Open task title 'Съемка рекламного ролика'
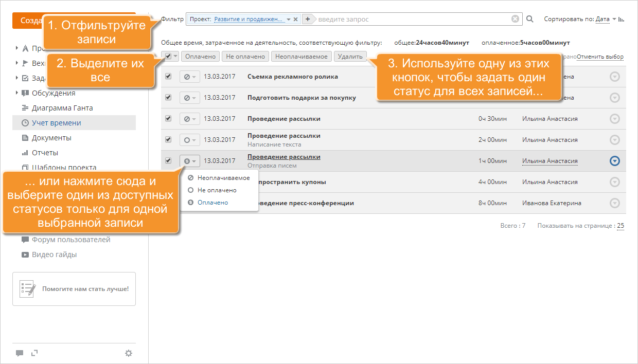 pos(293,77)
